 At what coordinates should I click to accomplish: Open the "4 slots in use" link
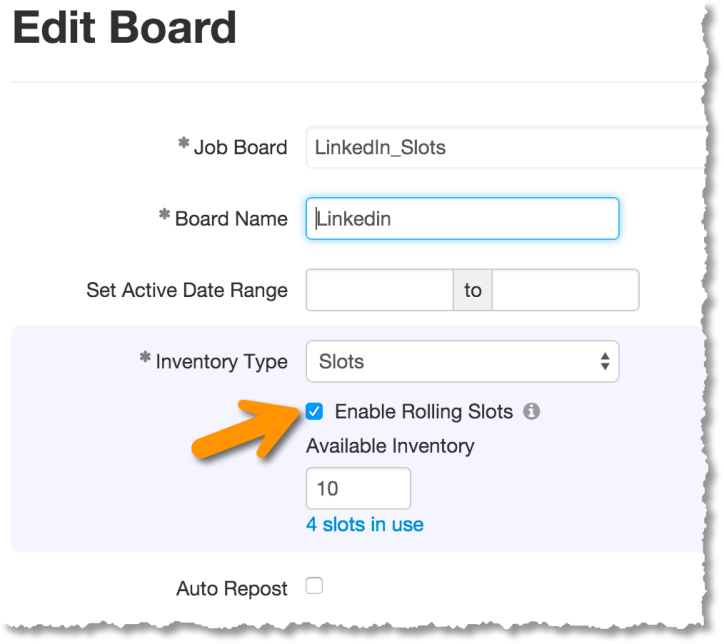click(x=365, y=524)
